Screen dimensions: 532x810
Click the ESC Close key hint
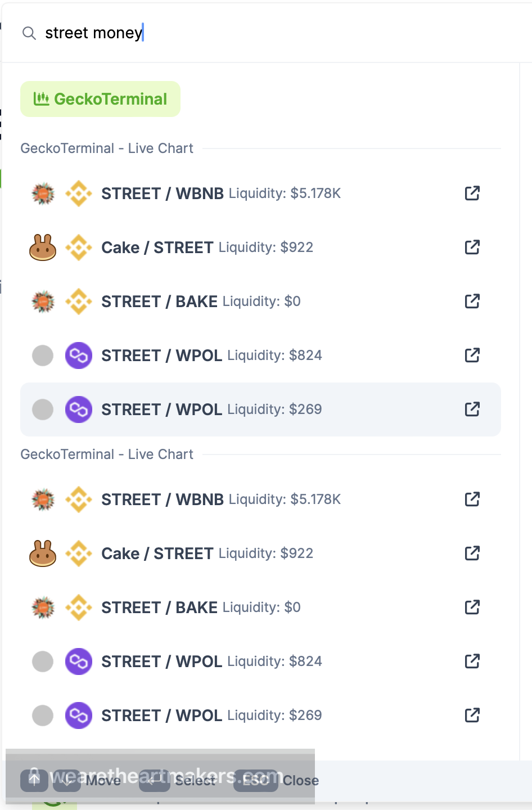[256, 780]
